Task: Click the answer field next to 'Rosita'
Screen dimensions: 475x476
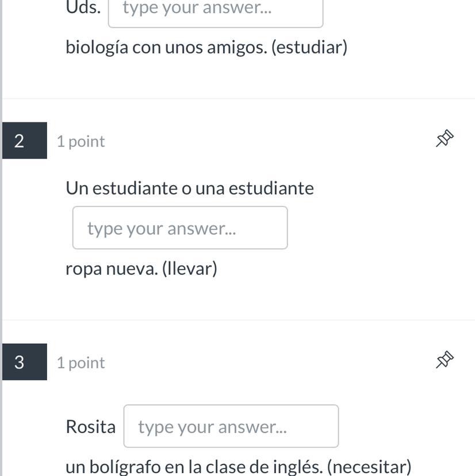Action: [231, 427]
